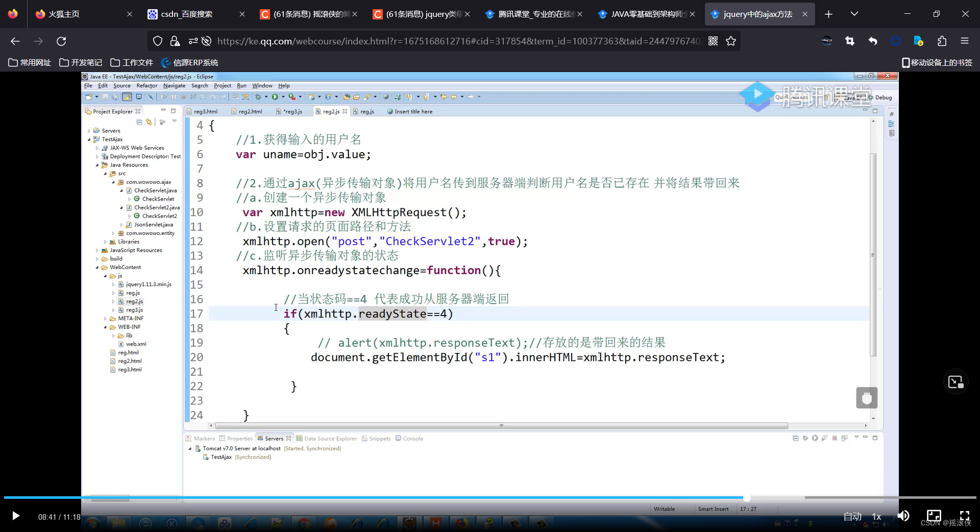Open the Eclipse File menu
Screen dimensions: 980x532
coord(88,86)
